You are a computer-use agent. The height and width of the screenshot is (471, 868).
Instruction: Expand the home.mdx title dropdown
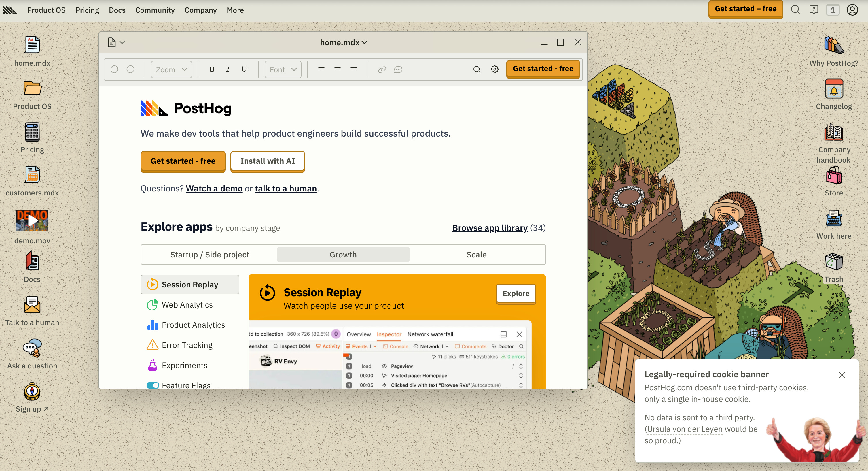(343, 42)
